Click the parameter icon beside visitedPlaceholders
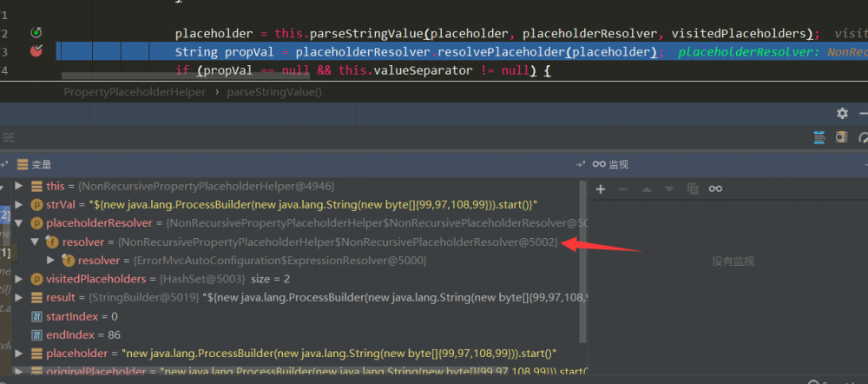Screen dimensions: 868x384 [36, 279]
